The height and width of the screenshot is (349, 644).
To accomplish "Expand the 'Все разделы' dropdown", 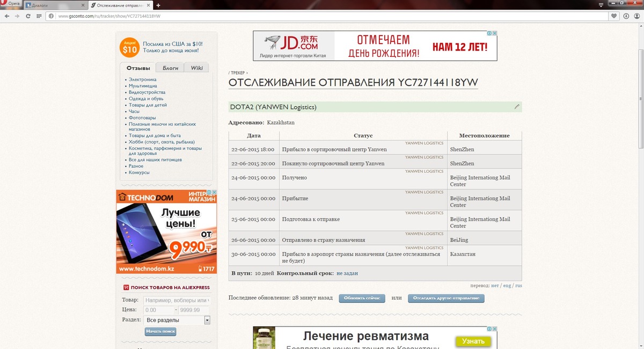I will [x=207, y=320].
